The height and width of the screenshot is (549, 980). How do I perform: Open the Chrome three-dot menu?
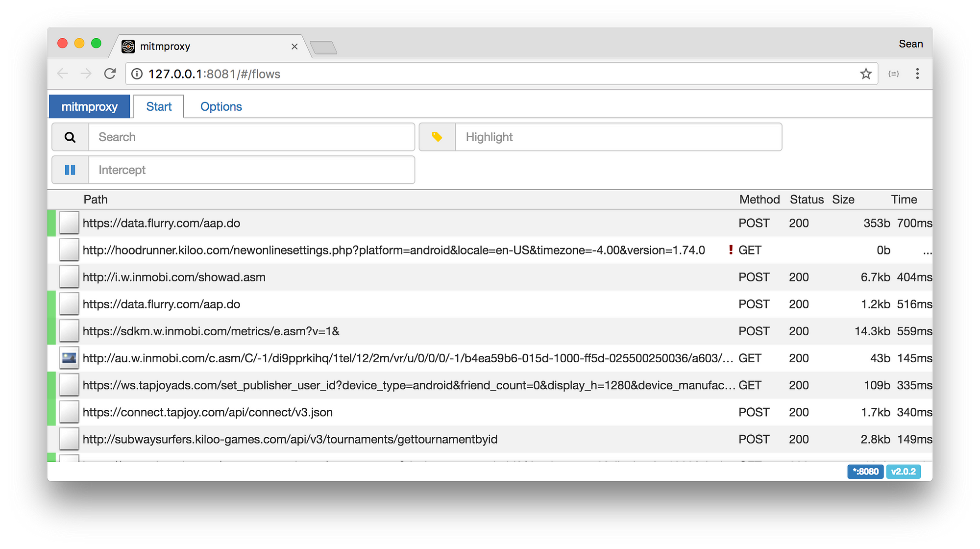point(917,74)
